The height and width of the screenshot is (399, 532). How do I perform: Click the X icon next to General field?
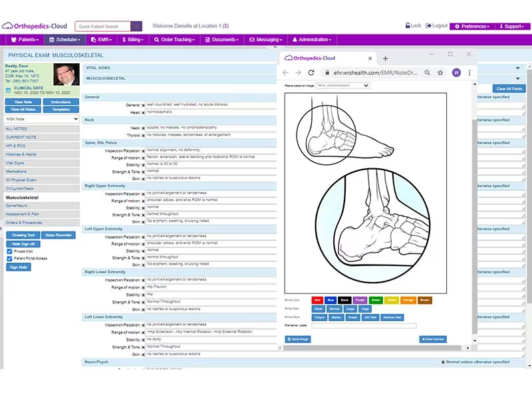(x=143, y=105)
